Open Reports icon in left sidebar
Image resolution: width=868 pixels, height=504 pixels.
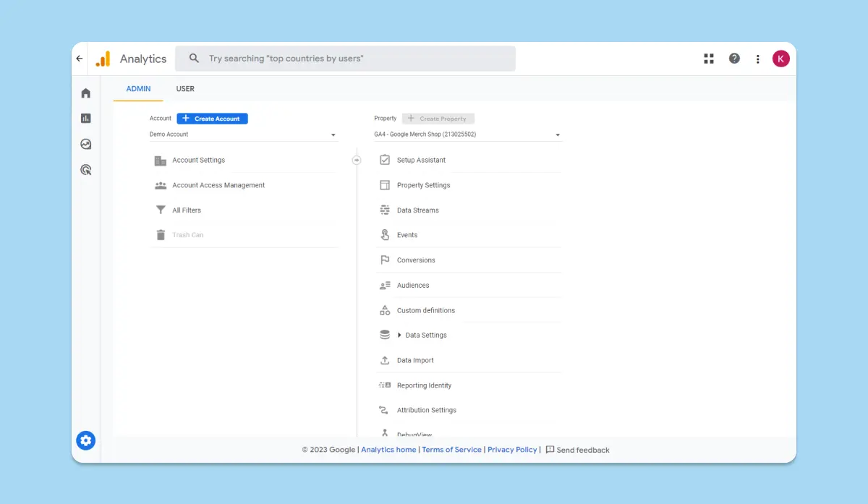click(86, 118)
